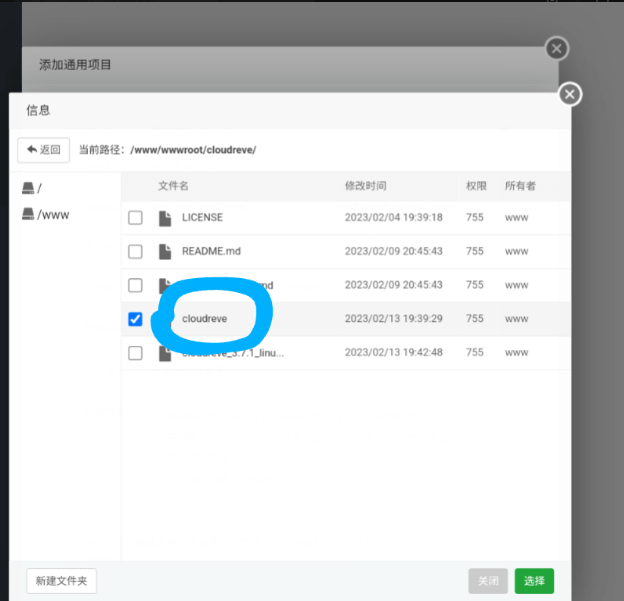Screen dimensions: 624x601
Task: Click the 2023/02/13 19:42:48 timestamp
Action: [394, 352]
